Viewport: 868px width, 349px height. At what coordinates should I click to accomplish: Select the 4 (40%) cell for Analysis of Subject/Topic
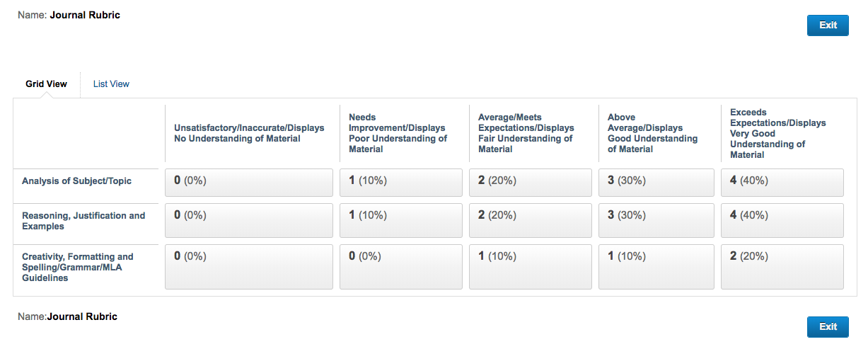pos(782,183)
